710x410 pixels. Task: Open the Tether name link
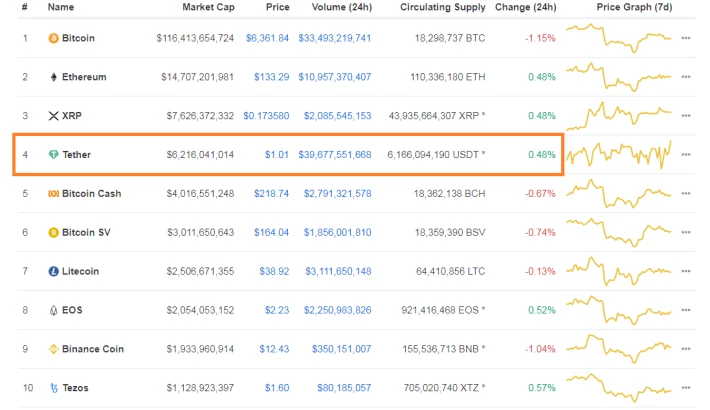tap(77, 155)
